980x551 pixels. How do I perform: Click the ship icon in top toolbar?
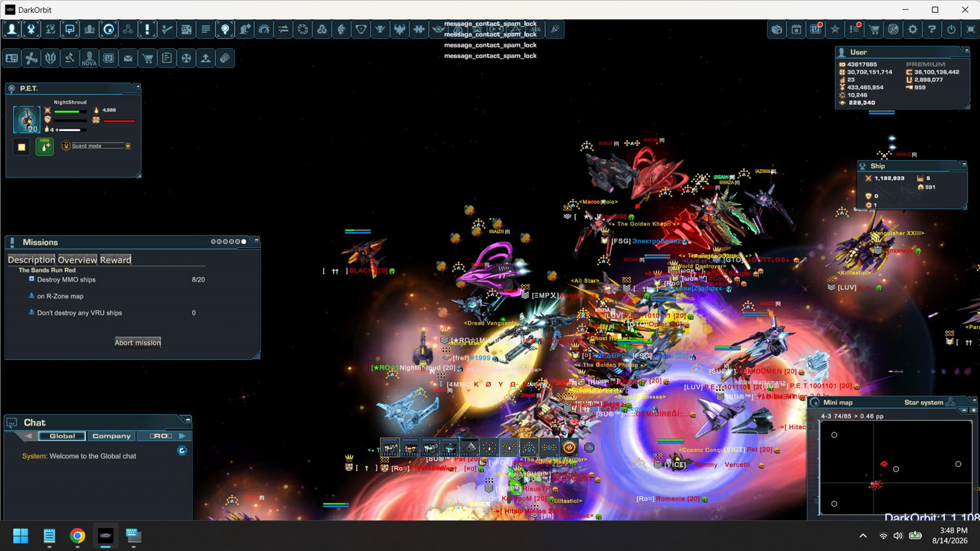[31, 30]
